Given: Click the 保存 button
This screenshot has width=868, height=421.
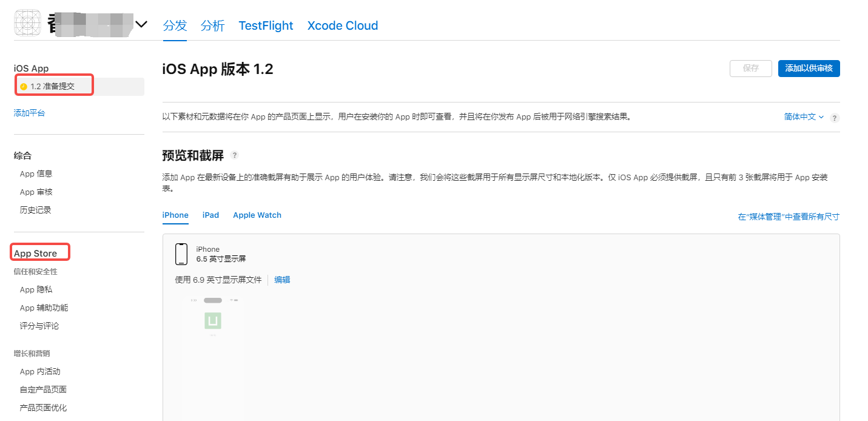Looking at the screenshot, I should pyautogui.click(x=751, y=69).
